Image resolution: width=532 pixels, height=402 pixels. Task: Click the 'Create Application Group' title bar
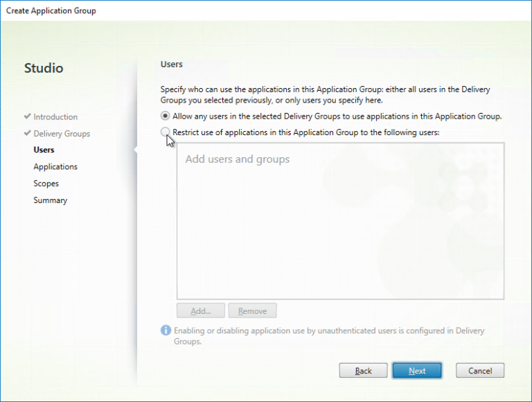[x=51, y=10]
